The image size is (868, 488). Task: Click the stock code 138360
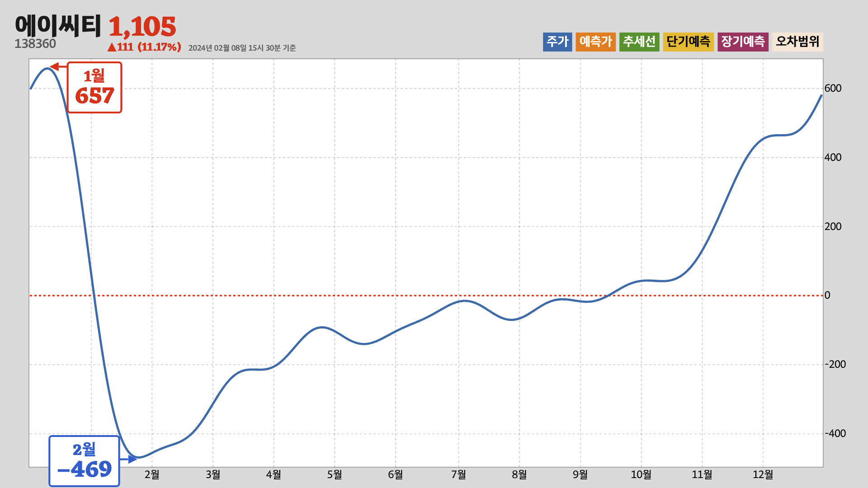[x=35, y=44]
